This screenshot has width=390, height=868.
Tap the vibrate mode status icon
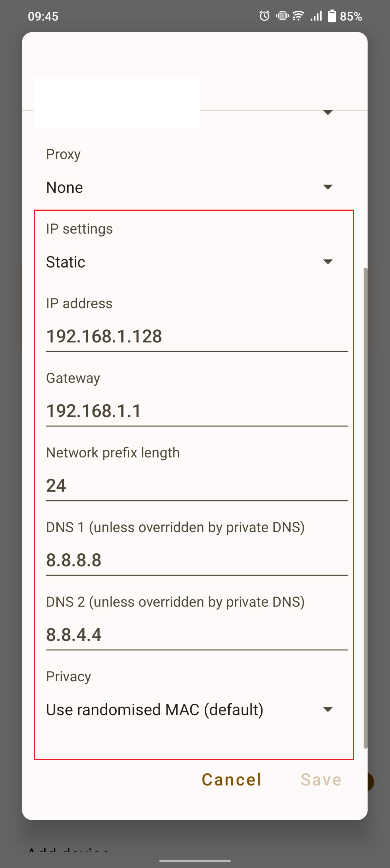click(x=282, y=16)
